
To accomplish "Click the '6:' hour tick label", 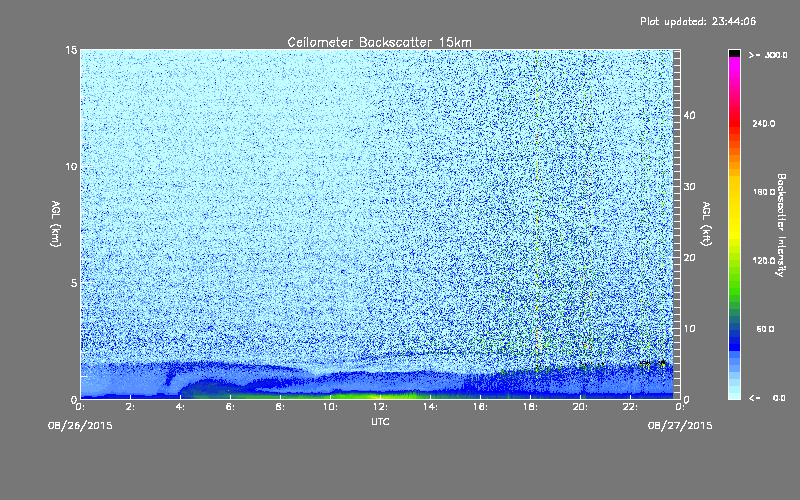I will pyautogui.click(x=231, y=407).
